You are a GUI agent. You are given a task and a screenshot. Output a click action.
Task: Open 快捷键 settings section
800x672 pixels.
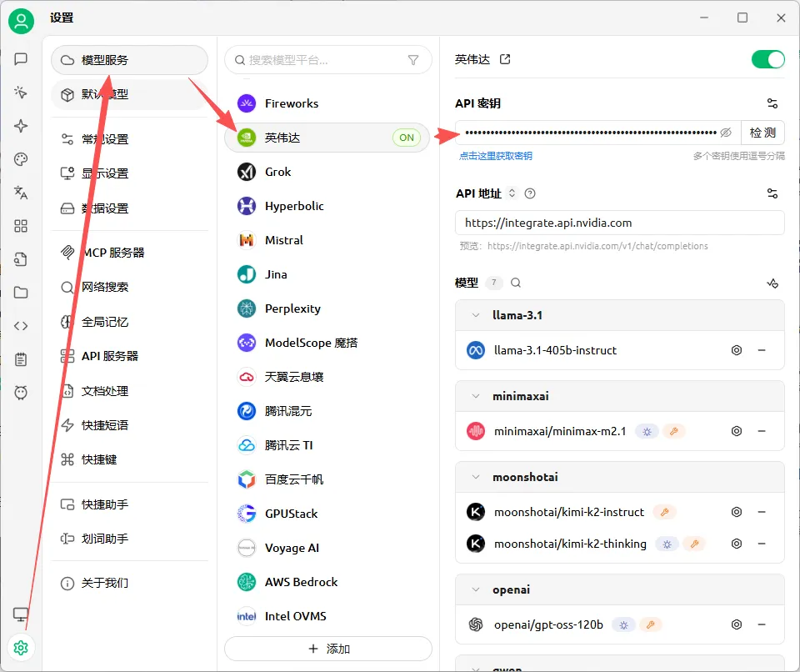coord(130,459)
